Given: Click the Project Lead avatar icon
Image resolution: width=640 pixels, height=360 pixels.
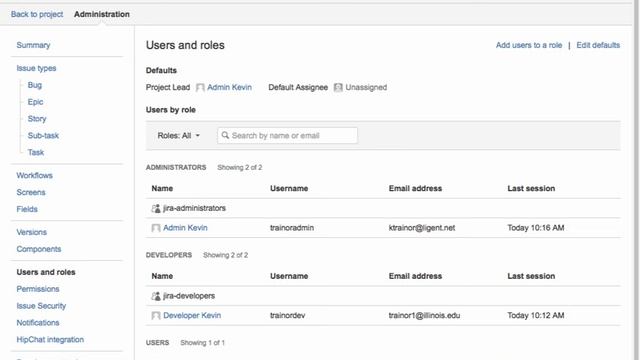Looking at the screenshot, I should click(200, 88).
